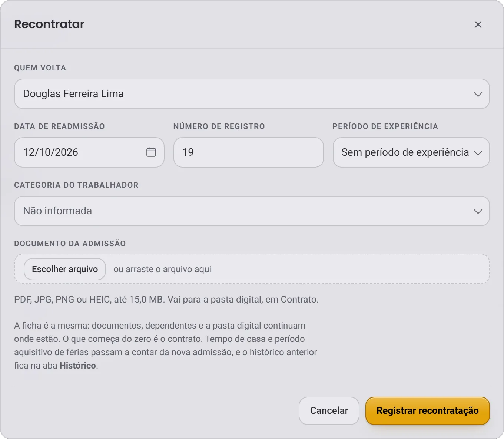Click the Quem Volta label

(x=40, y=68)
